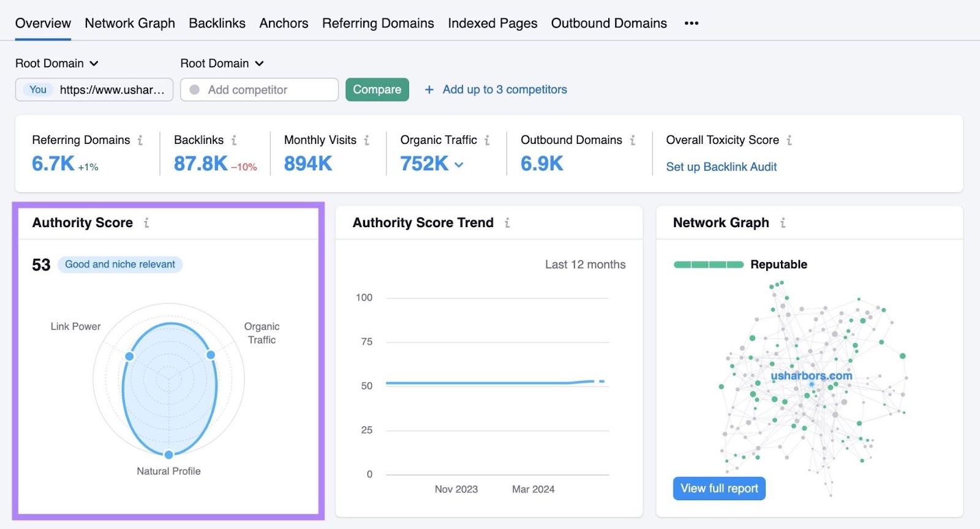Click the View full report button
The height and width of the screenshot is (529, 980).
coord(719,489)
